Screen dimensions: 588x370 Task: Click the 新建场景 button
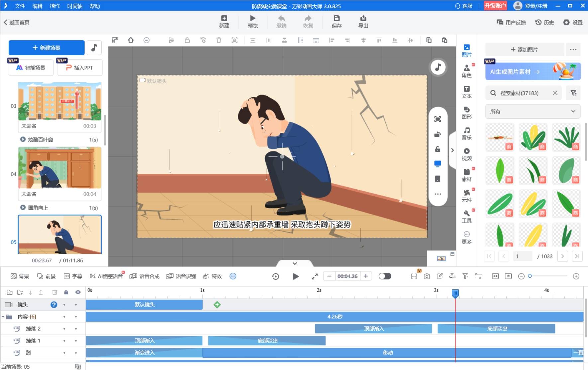47,48
